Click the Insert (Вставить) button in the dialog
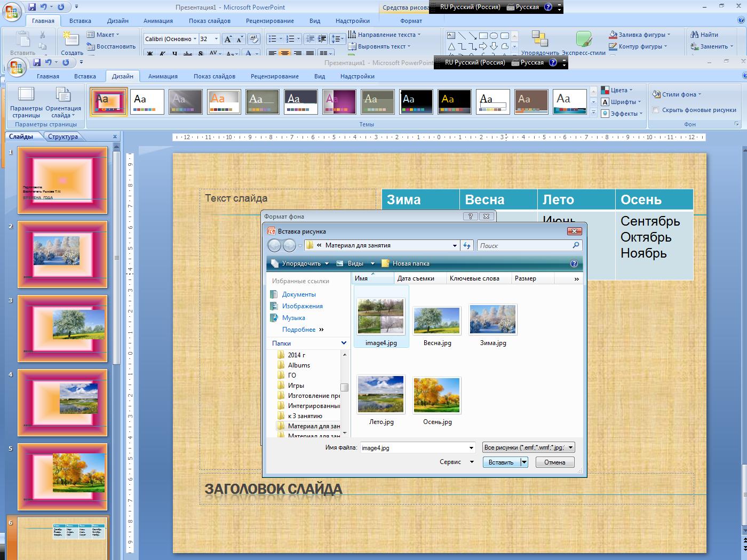Viewport: 747px width, 560px height. 500,462
